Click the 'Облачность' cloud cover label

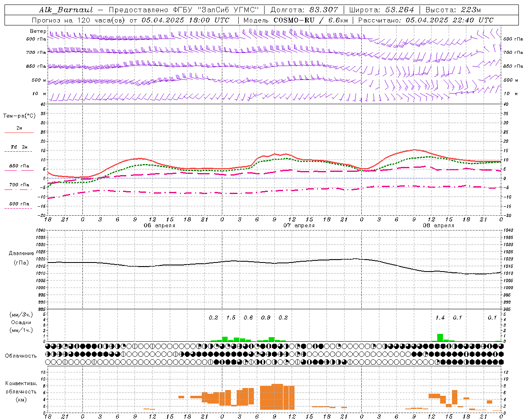tap(21, 356)
